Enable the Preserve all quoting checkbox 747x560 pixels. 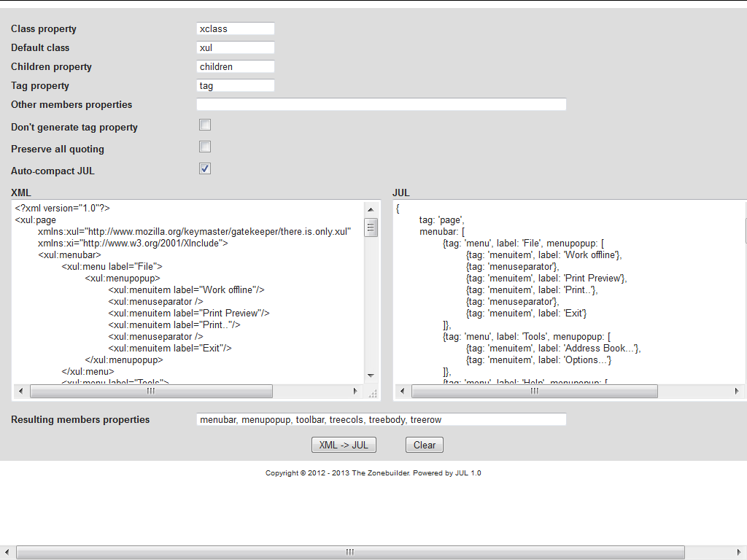[204, 146]
